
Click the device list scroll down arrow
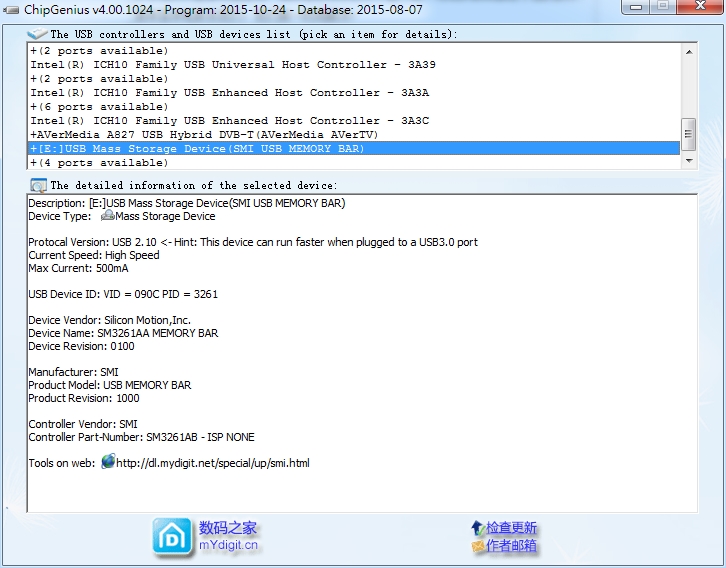coord(689,161)
